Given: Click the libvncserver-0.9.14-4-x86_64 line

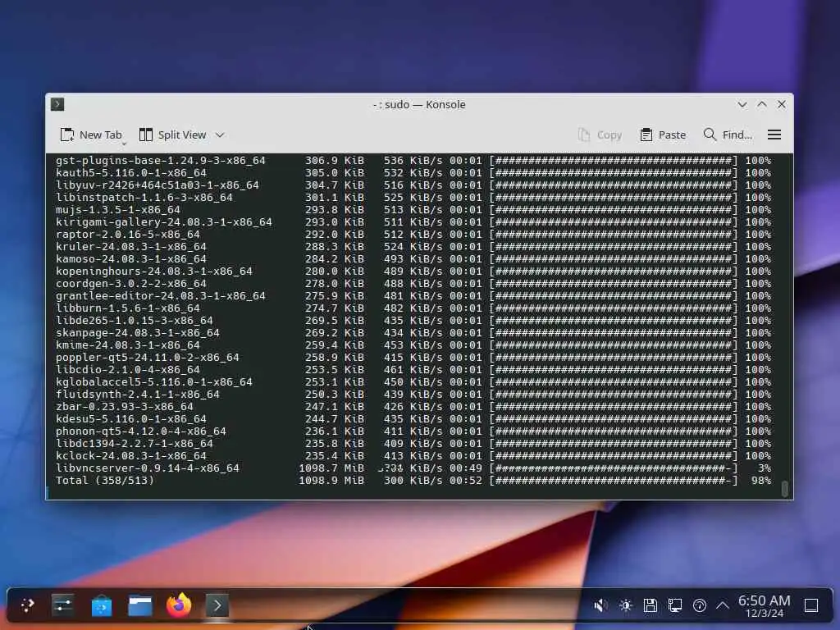Looking at the screenshot, I should point(413,468).
